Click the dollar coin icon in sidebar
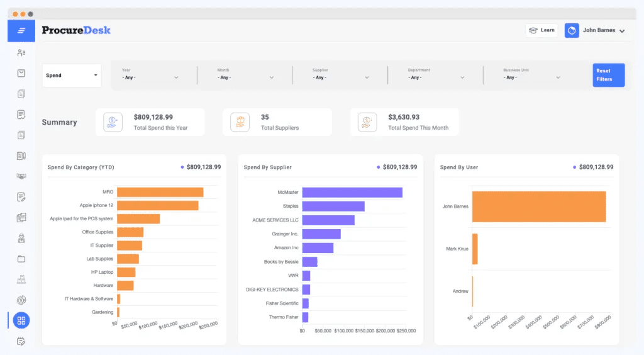Viewport: 644px width, 355px height. tap(21, 300)
